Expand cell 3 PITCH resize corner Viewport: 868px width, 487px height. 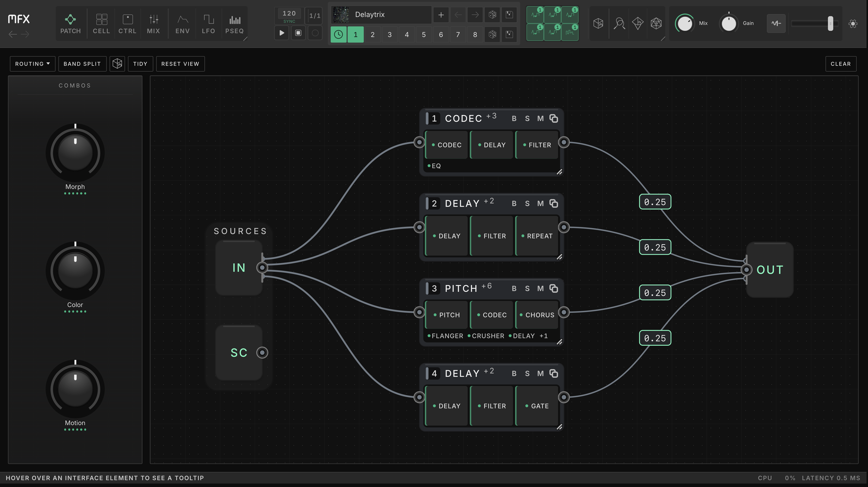pos(559,342)
